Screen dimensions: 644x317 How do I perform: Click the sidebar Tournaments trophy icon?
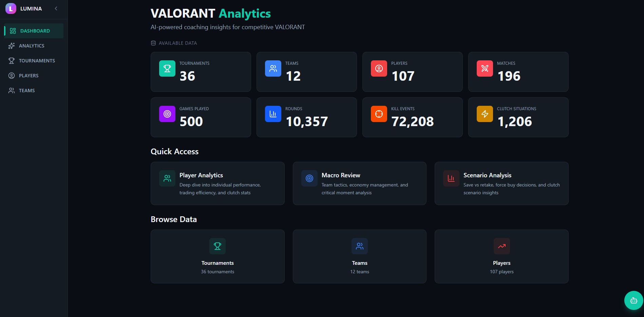[x=12, y=61]
